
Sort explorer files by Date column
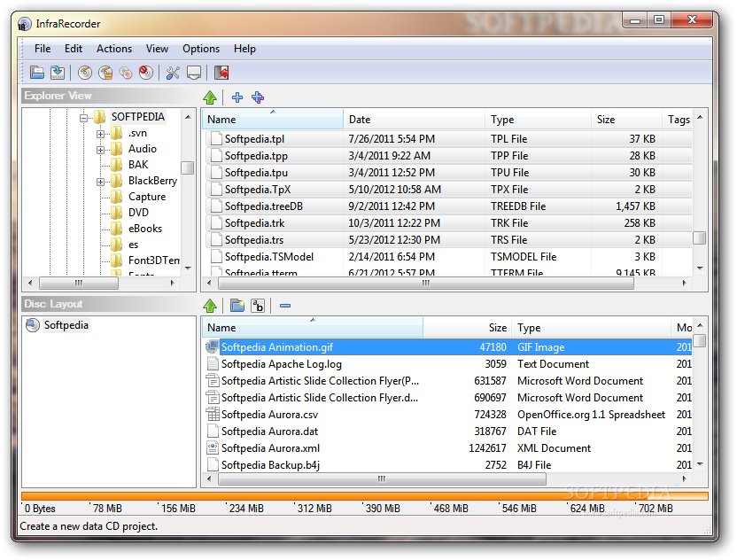[414, 120]
